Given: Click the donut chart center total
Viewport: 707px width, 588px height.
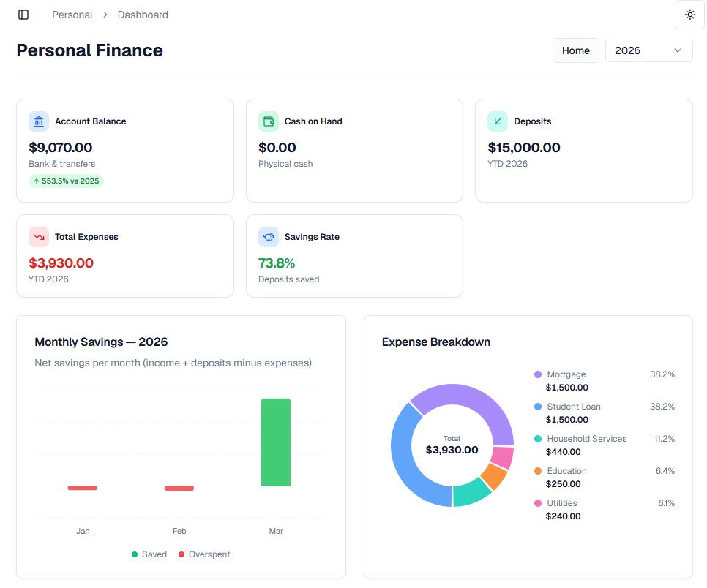Looking at the screenshot, I should click(451, 444).
